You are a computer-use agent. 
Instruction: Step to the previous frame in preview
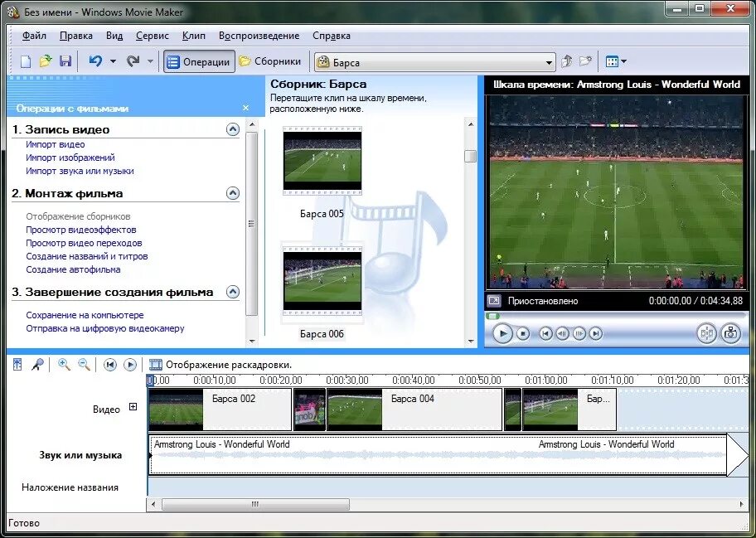click(x=562, y=333)
